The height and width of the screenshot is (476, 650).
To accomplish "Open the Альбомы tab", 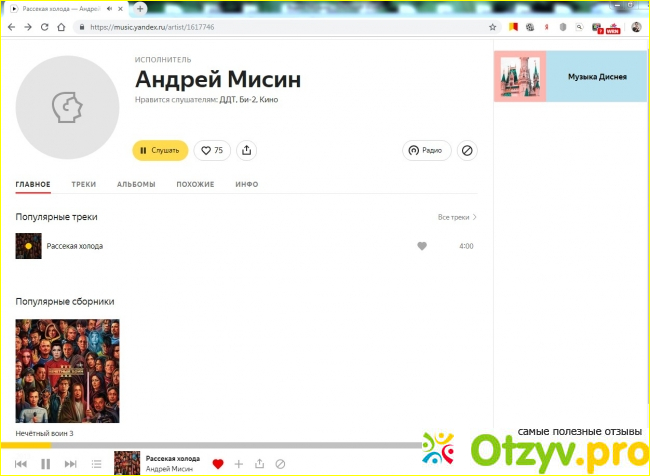I will [x=136, y=185].
